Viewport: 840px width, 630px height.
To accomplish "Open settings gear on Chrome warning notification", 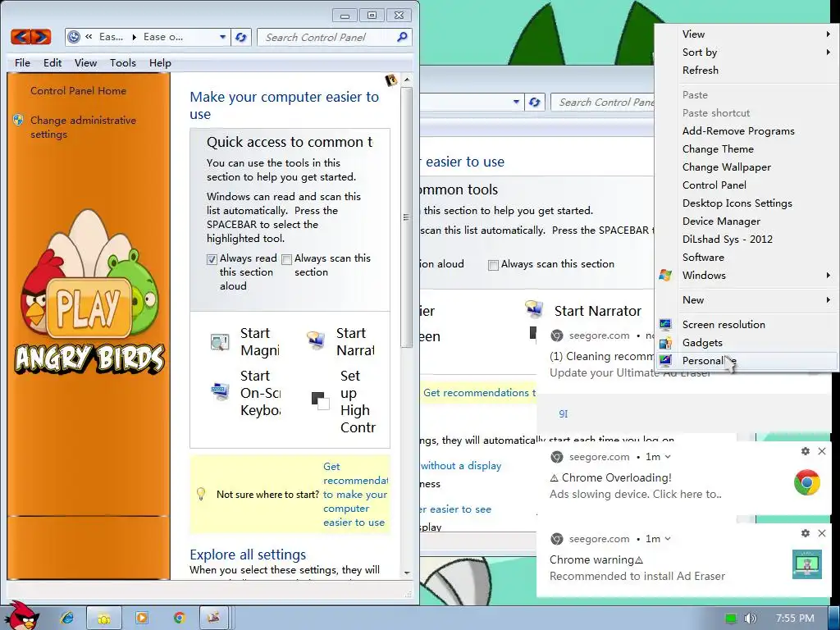I will tap(806, 533).
